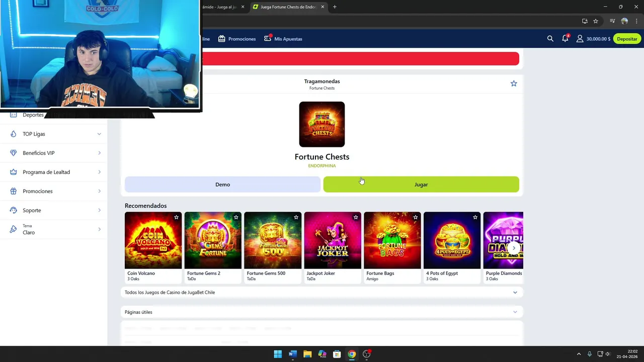This screenshot has width=644, height=362.
Task: Favorite Fortune Gems 500 with star
Action: pyautogui.click(x=296, y=217)
